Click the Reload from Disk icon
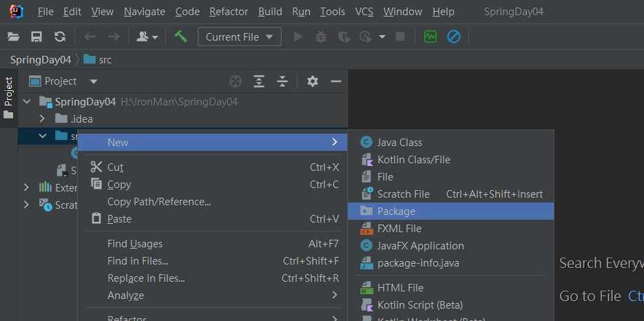Viewport: 644px width, 321px height. (60, 37)
